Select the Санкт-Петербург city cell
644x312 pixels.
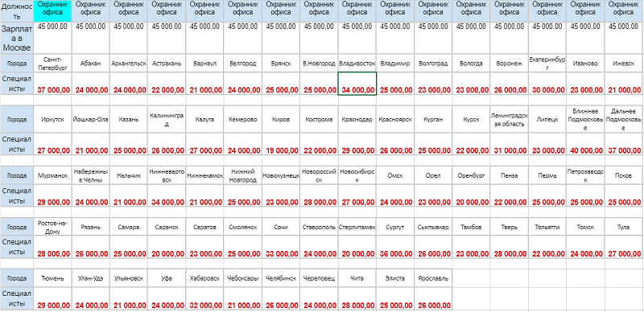[x=52, y=64]
